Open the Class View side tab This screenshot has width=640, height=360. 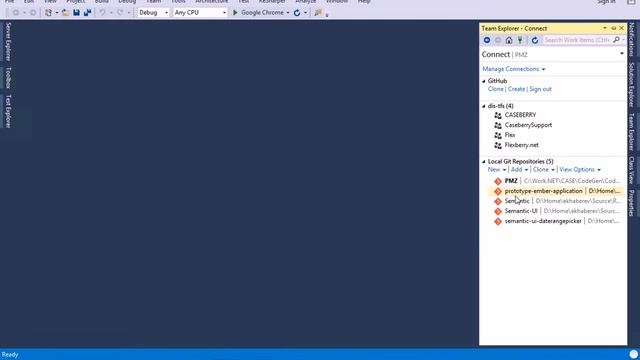coord(631,170)
